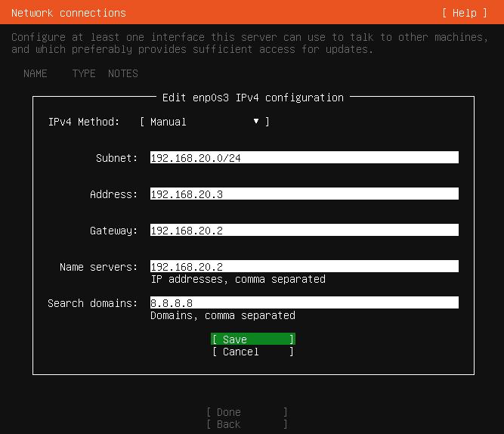Click the 'Domains, comma separated' hint

(x=223, y=315)
